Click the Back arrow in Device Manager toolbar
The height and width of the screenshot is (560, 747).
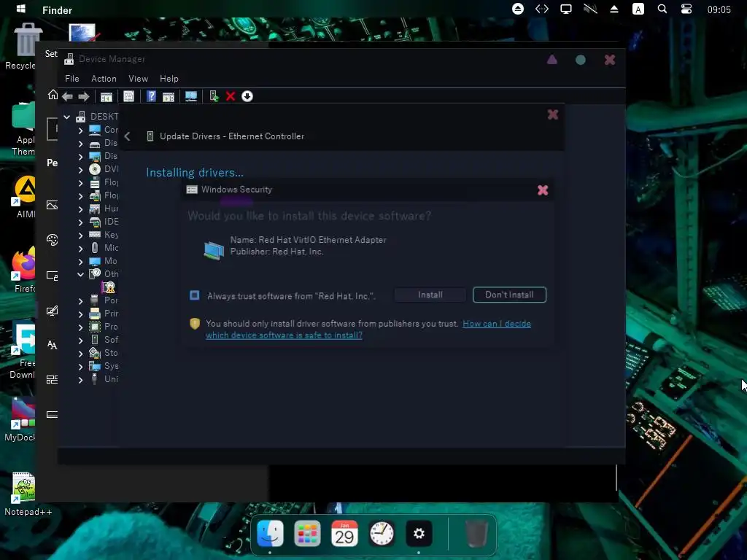68,97
